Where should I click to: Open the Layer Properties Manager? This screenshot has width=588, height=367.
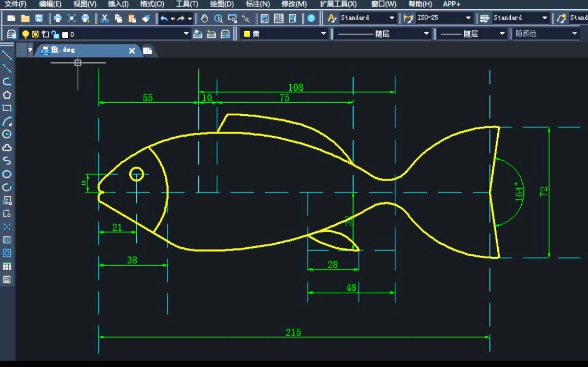pyautogui.click(x=11, y=34)
